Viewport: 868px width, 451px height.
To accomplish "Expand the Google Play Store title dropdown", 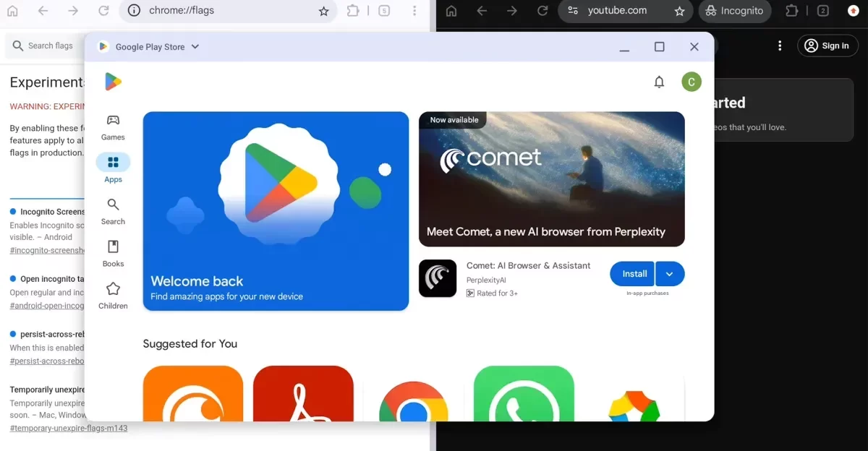I will coord(194,46).
